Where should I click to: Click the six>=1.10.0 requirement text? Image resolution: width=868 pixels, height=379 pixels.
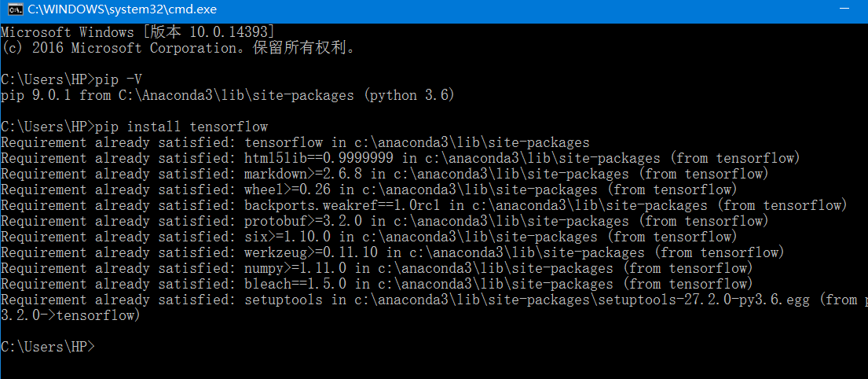tap(288, 237)
